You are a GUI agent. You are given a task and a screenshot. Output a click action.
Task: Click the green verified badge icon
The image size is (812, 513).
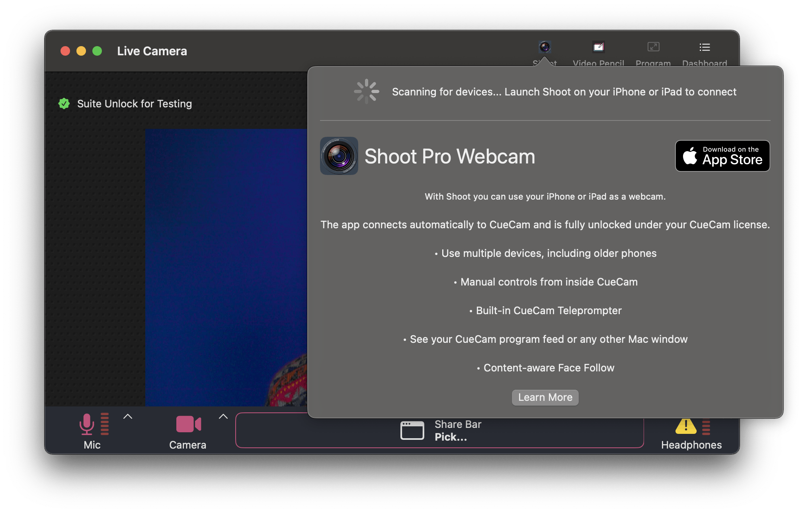coord(64,104)
